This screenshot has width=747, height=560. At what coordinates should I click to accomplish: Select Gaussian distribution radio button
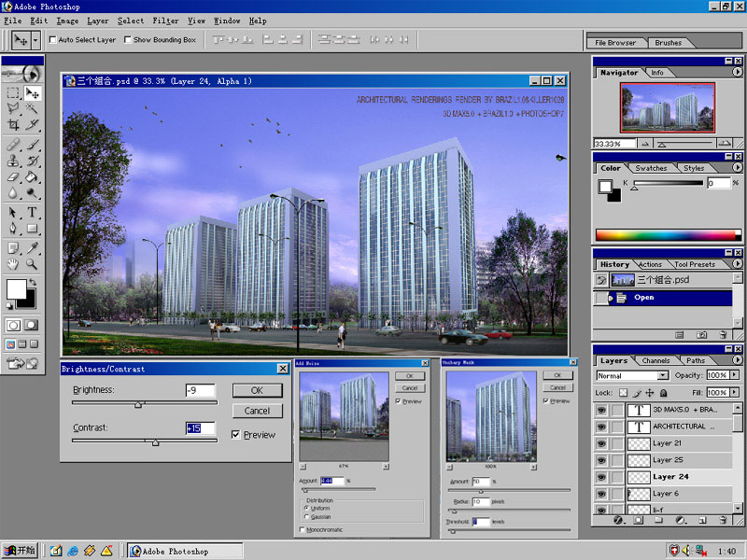(x=306, y=517)
